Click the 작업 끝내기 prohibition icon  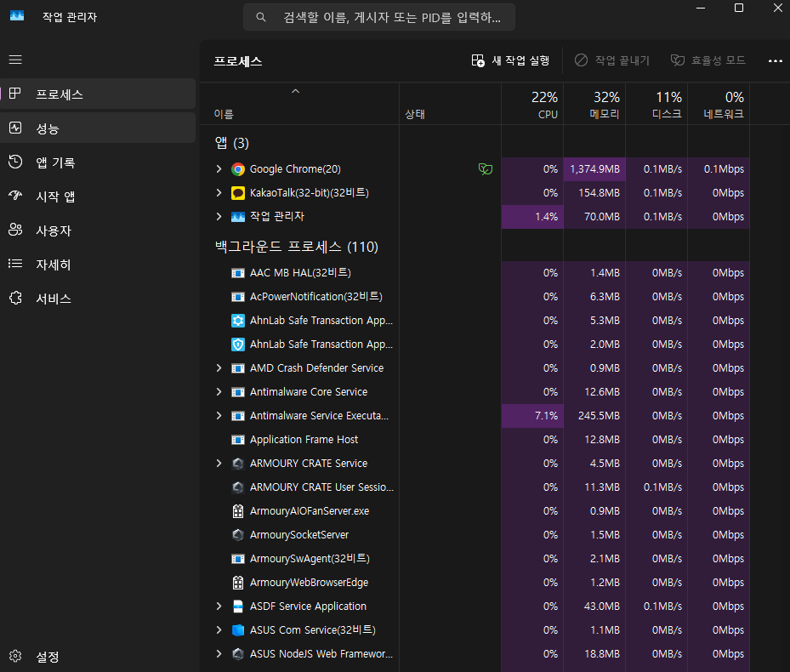[x=581, y=60]
